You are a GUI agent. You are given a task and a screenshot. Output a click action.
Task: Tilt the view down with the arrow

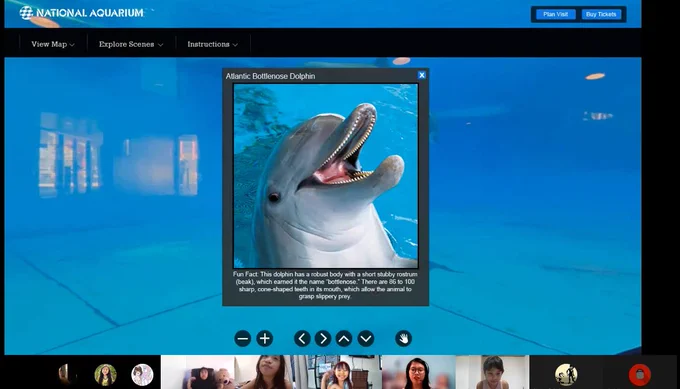point(366,339)
